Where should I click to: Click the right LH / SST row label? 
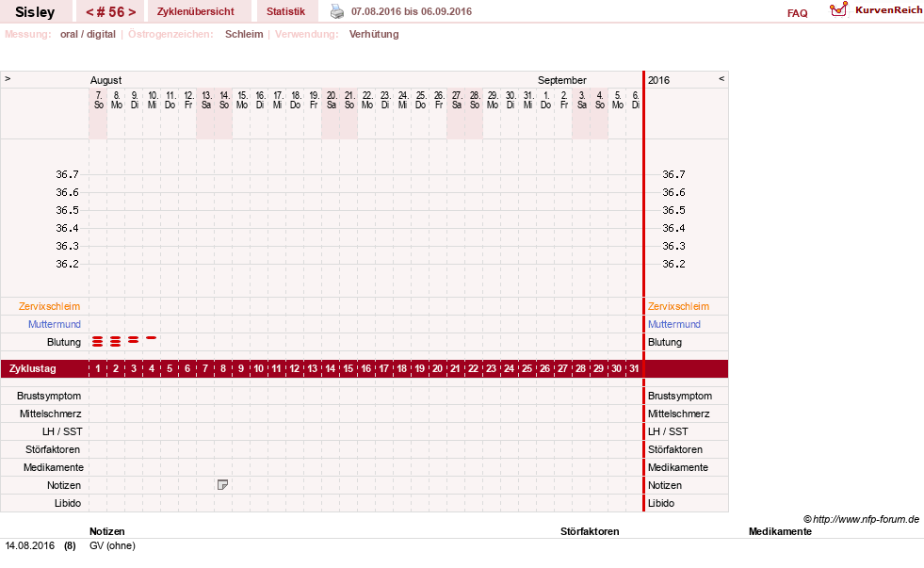(668, 432)
